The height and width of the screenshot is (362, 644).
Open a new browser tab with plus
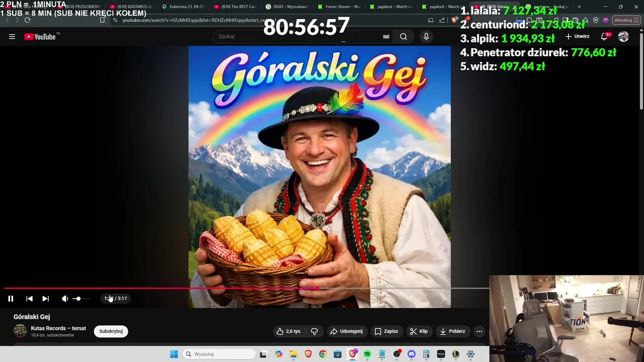(x=579, y=7)
